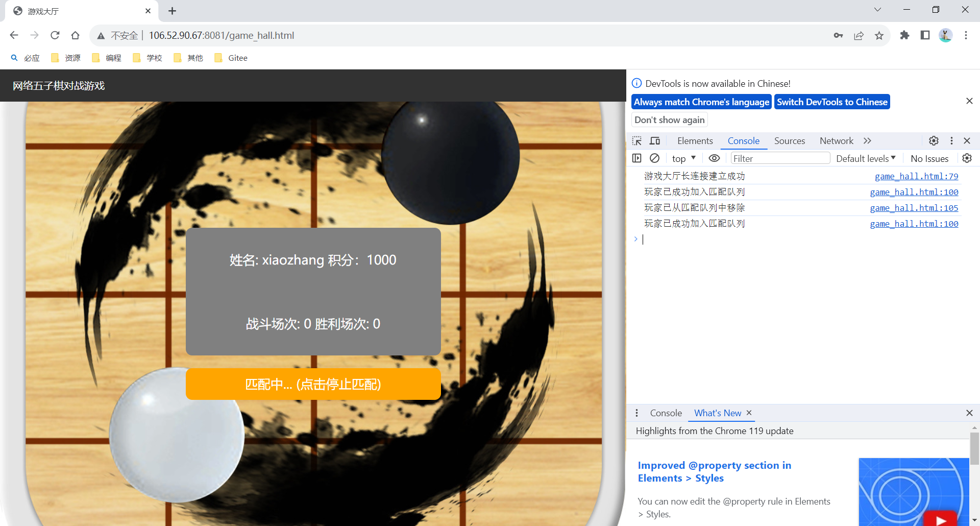Click Switch DevTools to Chinese

pyautogui.click(x=832, y=102)
